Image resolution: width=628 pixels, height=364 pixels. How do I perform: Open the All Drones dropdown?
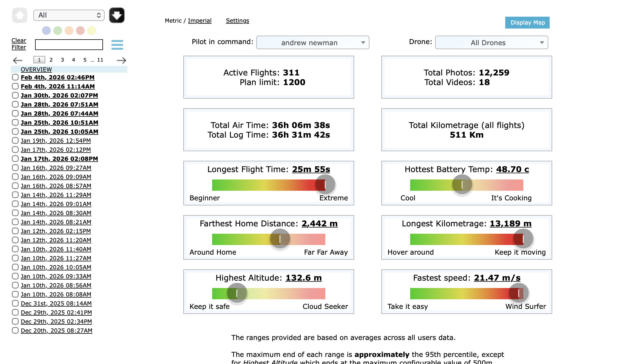(x=491, y=43)
